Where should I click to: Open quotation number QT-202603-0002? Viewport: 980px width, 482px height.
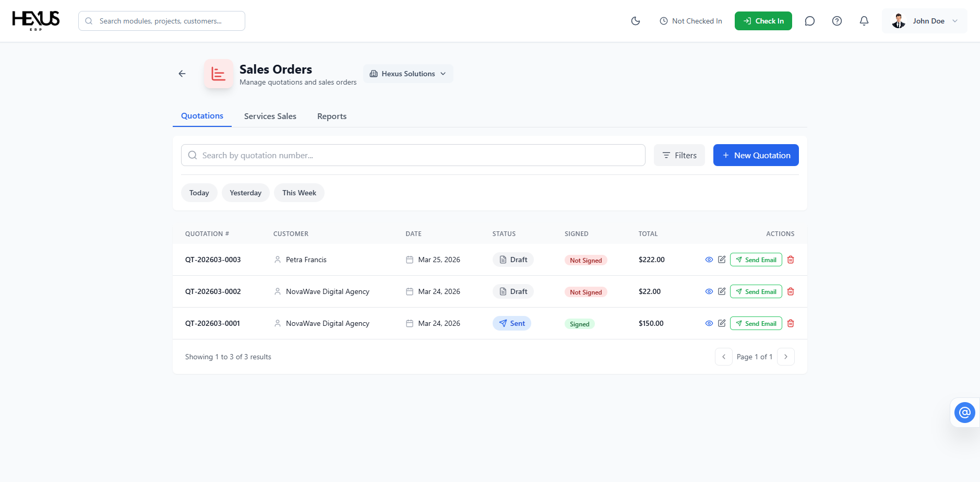[213, 291]
